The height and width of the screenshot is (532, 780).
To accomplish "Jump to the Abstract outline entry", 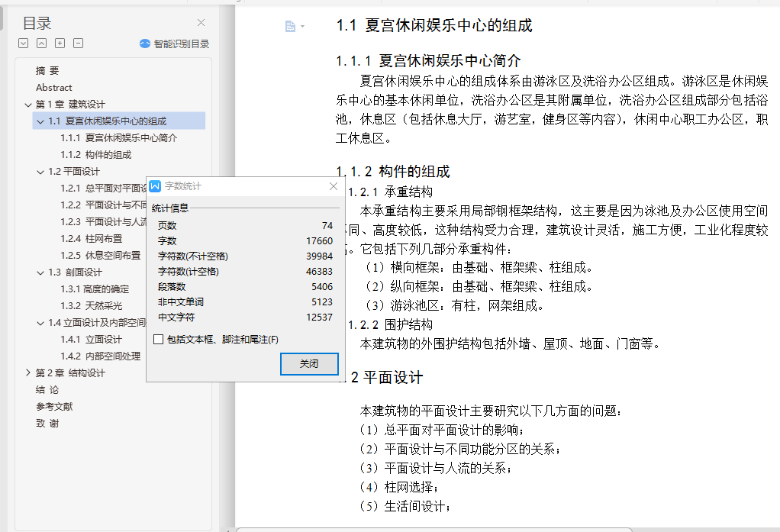I will click(53, 88).
